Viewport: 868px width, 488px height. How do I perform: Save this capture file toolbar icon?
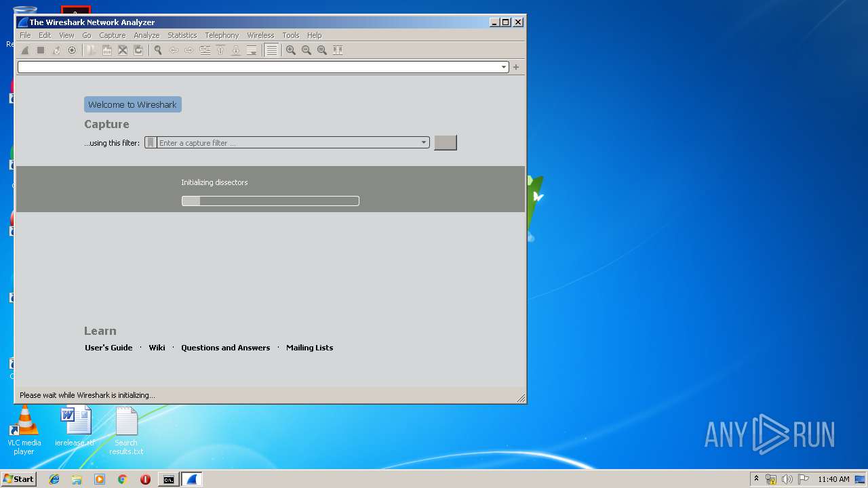[107, 50]
